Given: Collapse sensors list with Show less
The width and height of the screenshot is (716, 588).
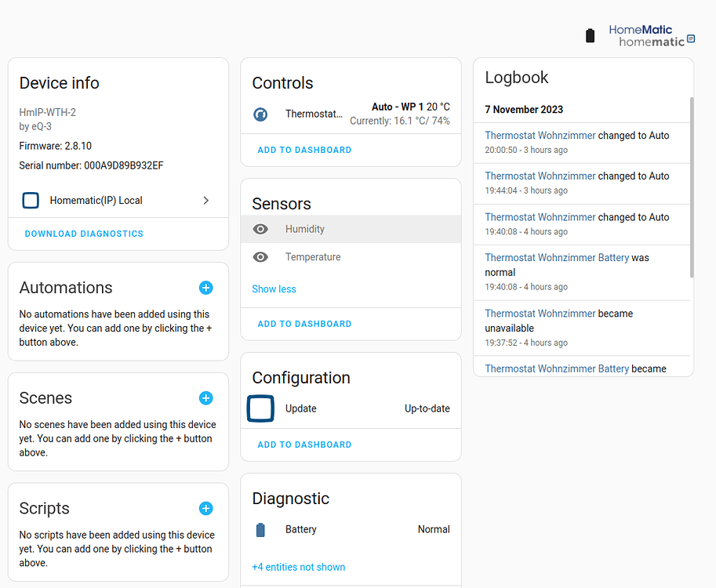Looking at the screenshot, I should 274,289.
